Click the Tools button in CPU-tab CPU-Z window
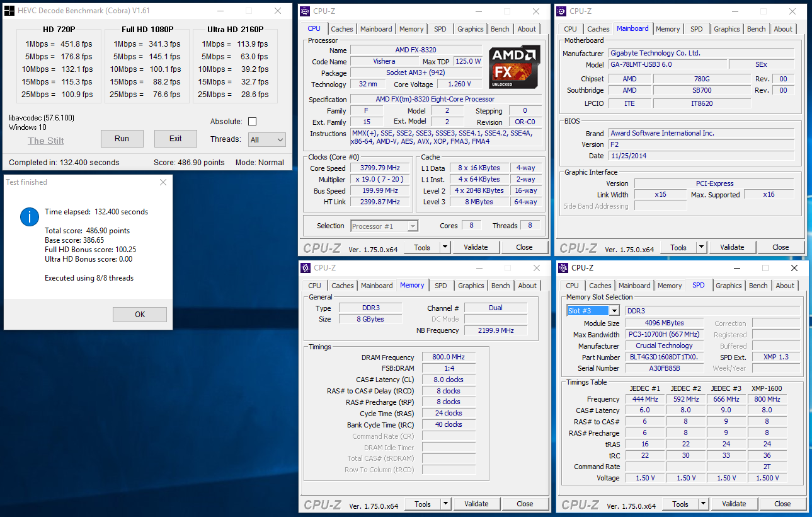812x517 pixels. coord(422,247)
